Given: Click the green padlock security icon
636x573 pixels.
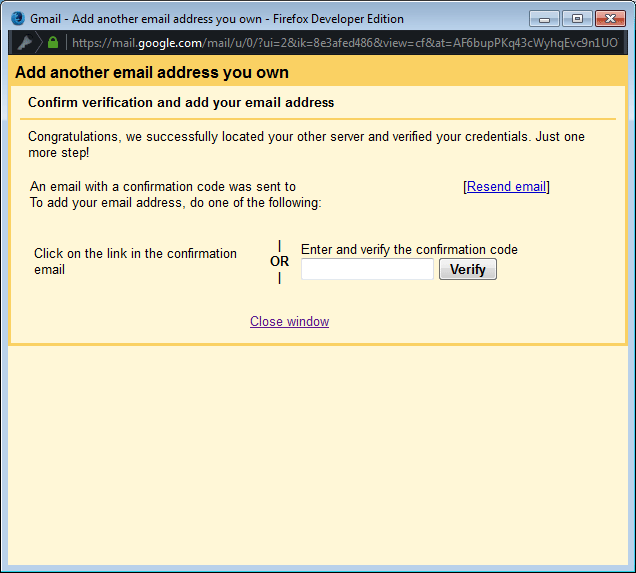Looking at the screenshot, I should (52, 43).
